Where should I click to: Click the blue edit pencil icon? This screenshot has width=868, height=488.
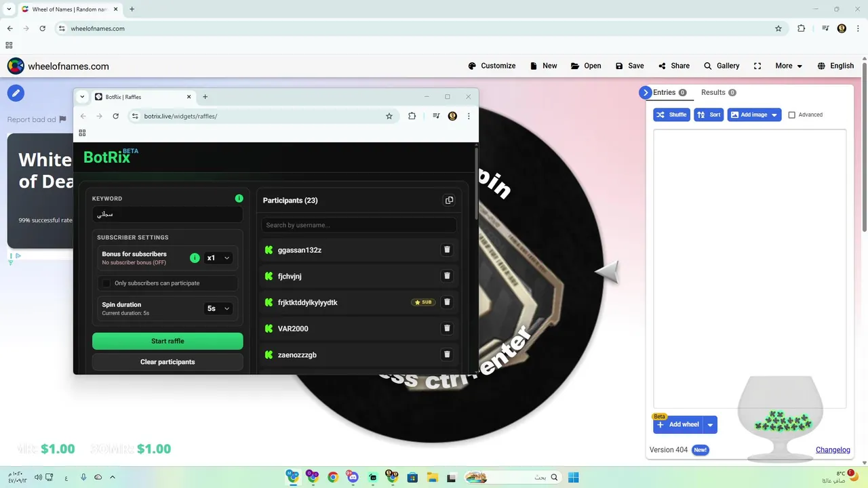coord(16,93)
